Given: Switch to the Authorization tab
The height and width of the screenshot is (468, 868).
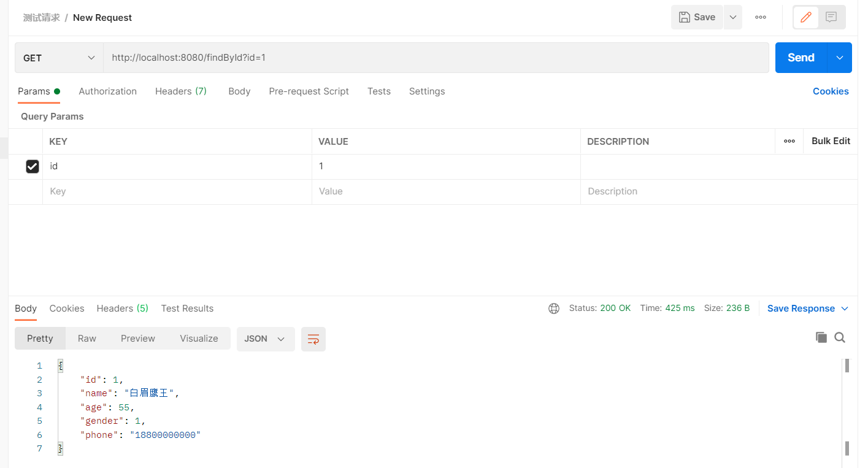Looking at the screenshot, I should (x=107, y=91).
